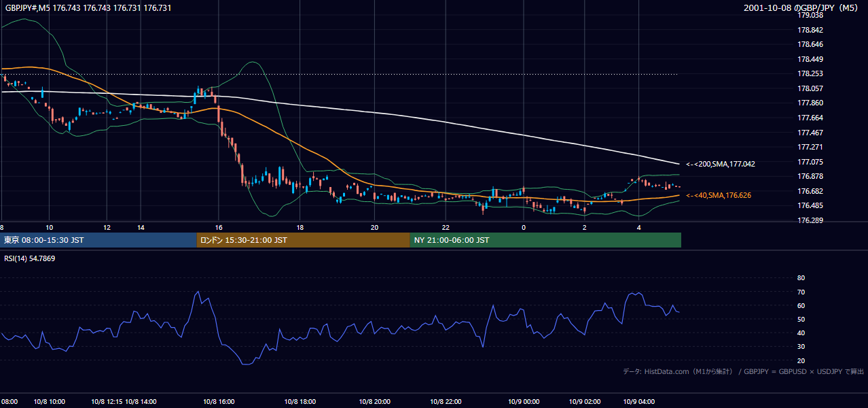The image size is (868, 408).
Task: Click RSI scale level 30
Action: pyautogui.click(x=801, y=347)
